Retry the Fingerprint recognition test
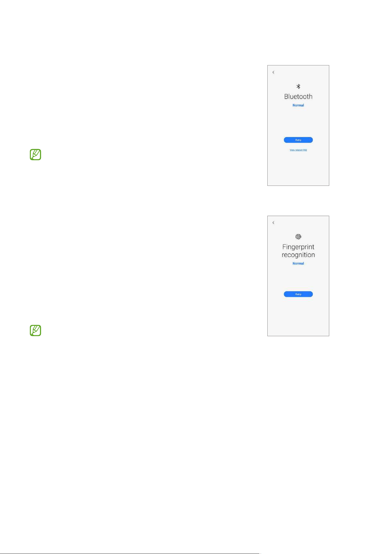Image resolution: width=392 pixels, height=554 pixels. click(298, 294)
